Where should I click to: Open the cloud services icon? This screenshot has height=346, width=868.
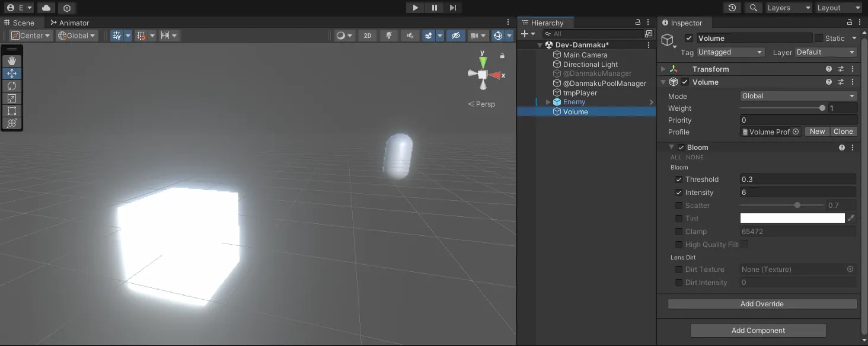(46, 8)
